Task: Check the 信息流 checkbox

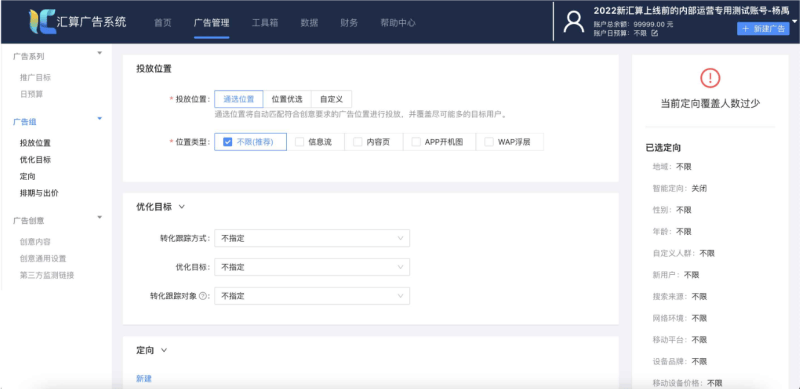Action: [x=299, y=142]
